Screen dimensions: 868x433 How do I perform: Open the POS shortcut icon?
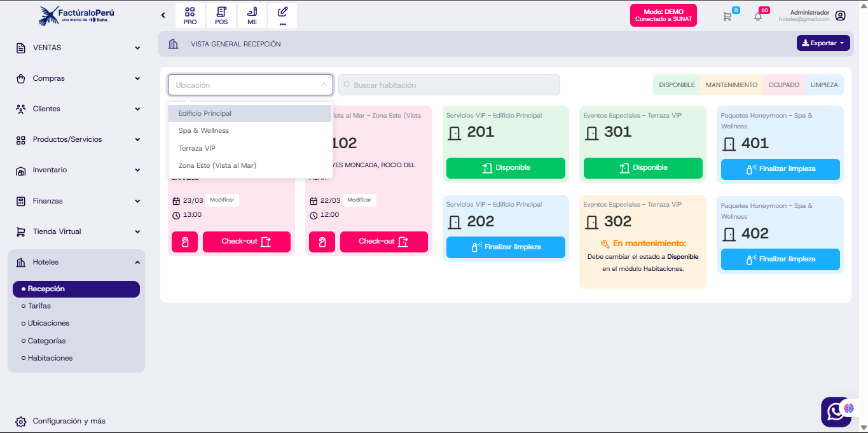pyautogui.click(x=221, y=16)
